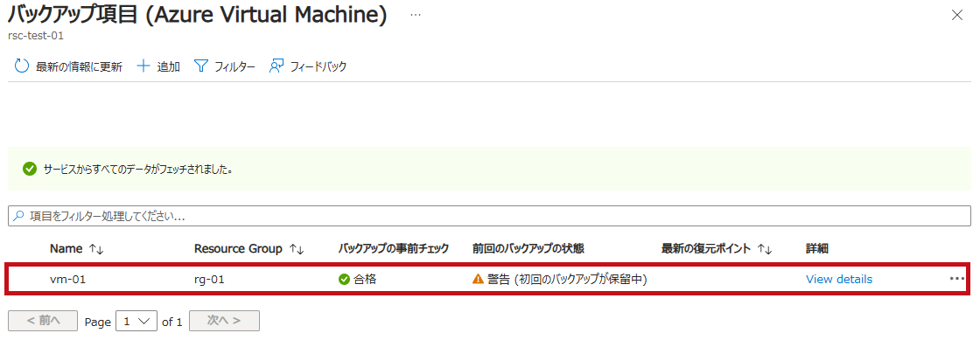980x340 pixels.
Task: Open the フィルター funnel icon
Action: click(200, 66)
